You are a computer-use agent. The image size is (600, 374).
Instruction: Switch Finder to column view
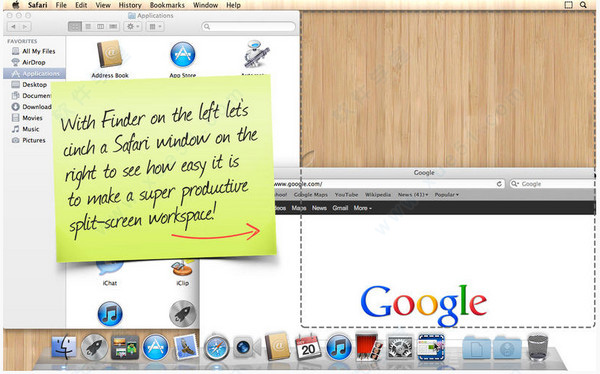coord(100,26)
